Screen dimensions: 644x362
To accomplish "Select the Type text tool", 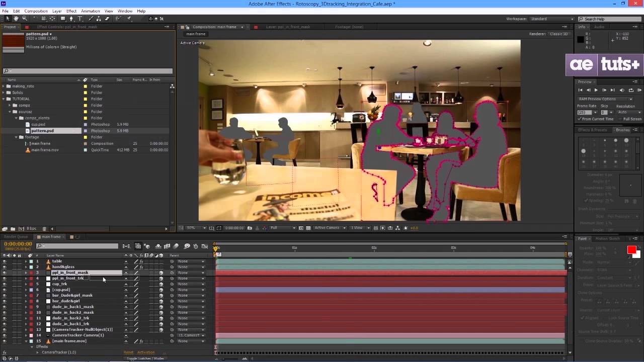I will click(79, 19).
